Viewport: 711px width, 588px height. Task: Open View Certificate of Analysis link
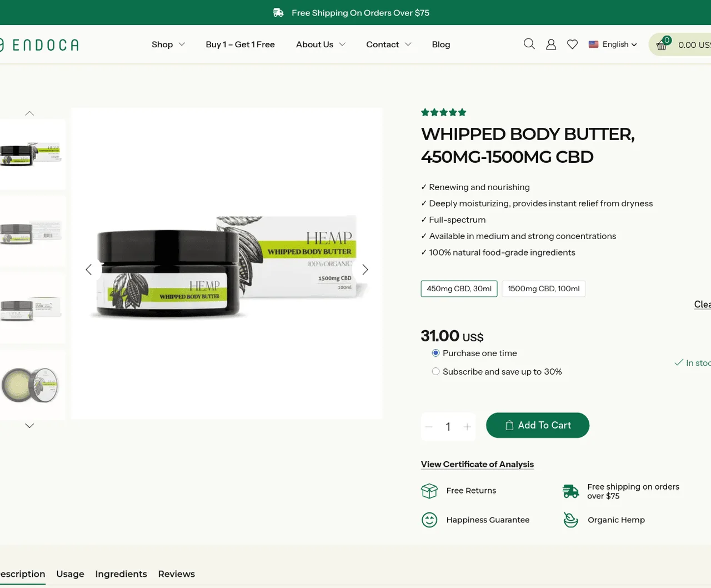tap(477, 465)
